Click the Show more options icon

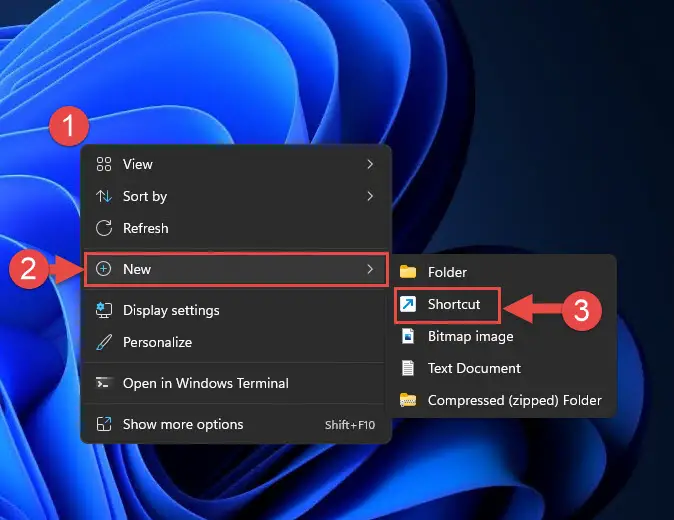pyautogui.click(x=104, y=424)
